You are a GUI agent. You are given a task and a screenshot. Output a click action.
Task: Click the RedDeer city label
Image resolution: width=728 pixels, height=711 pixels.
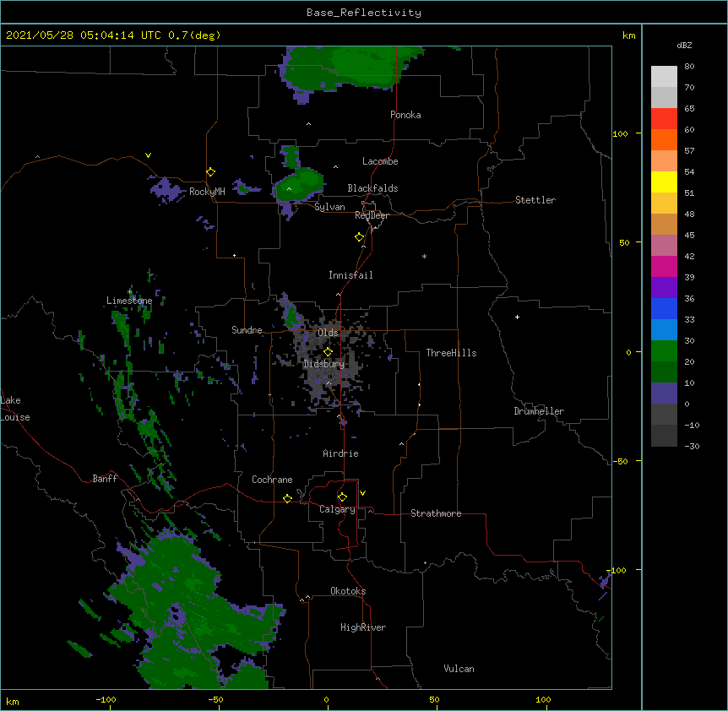[372, 215]
